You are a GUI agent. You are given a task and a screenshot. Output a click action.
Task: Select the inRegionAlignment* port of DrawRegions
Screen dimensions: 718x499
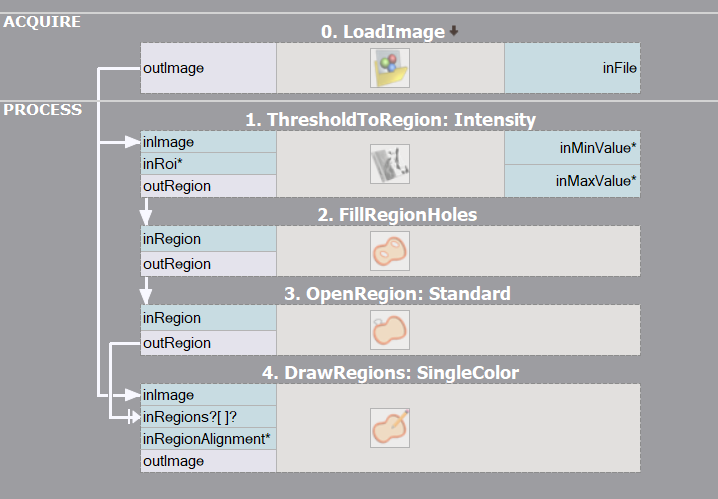(208, 439)
